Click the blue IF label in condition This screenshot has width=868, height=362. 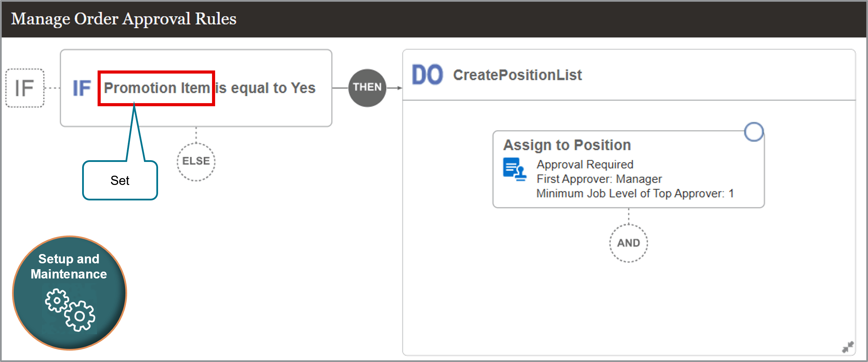tap(82, 88)
